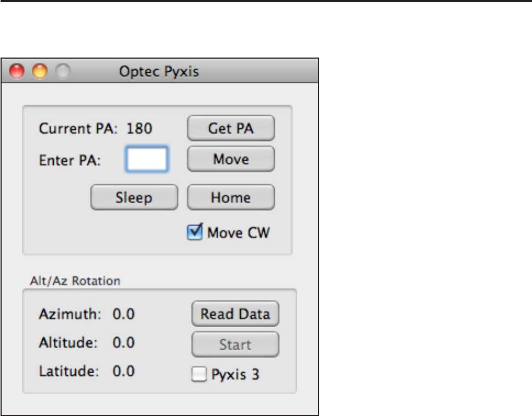This screenshot has height=416, width=532.
Task: Put the rotator to Sleep
Action: coord(134,197)
